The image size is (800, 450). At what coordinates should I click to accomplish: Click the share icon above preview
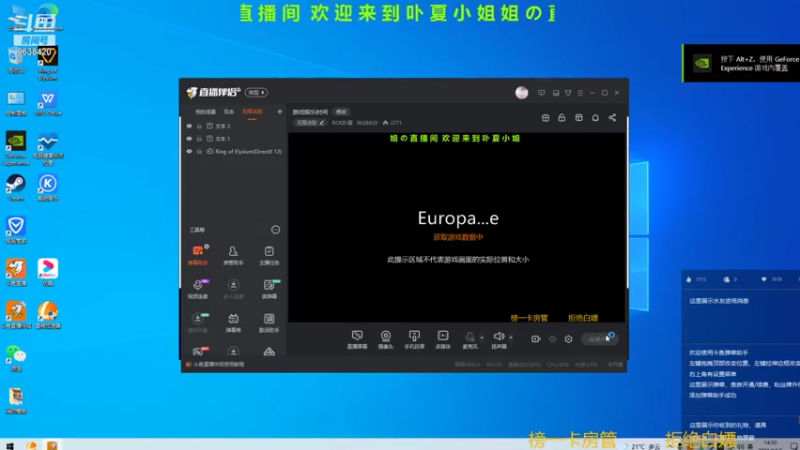coord(612,118)
